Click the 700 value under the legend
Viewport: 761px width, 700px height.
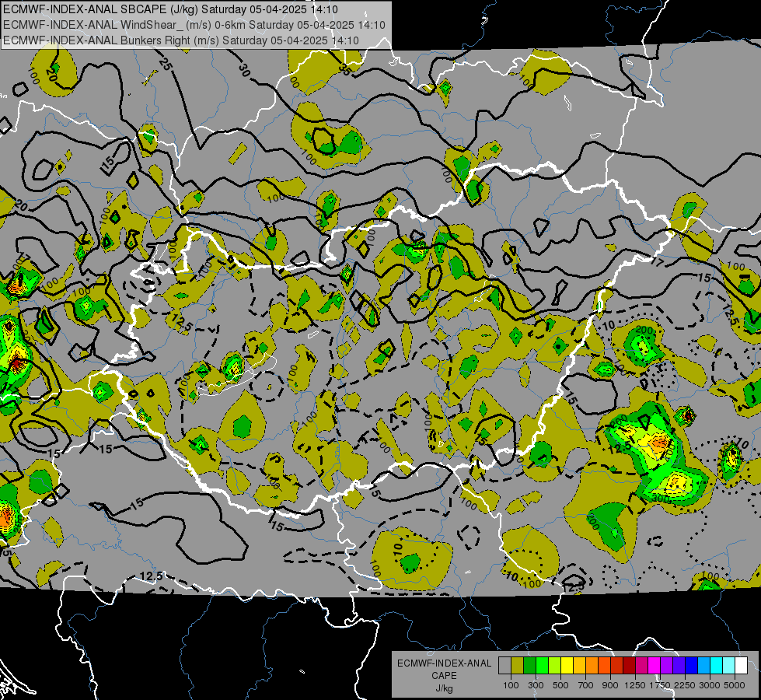point(586,685)
